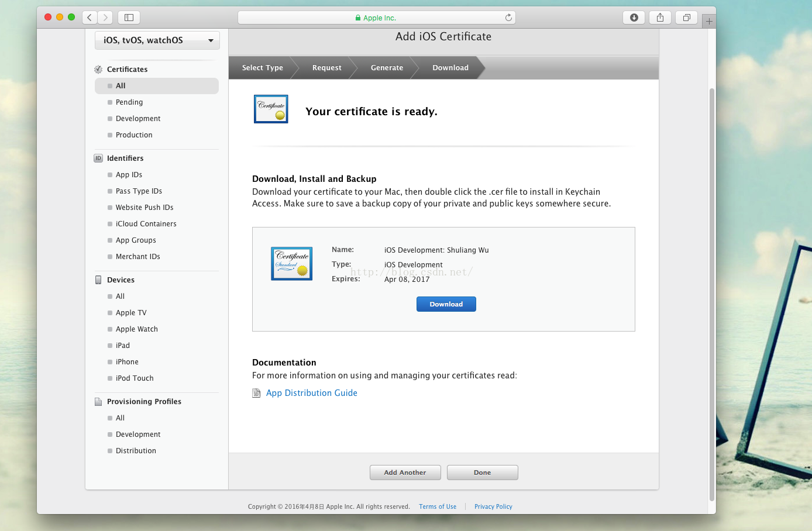
Task: Show all tabs overview icon
Action: click(687, 18)
